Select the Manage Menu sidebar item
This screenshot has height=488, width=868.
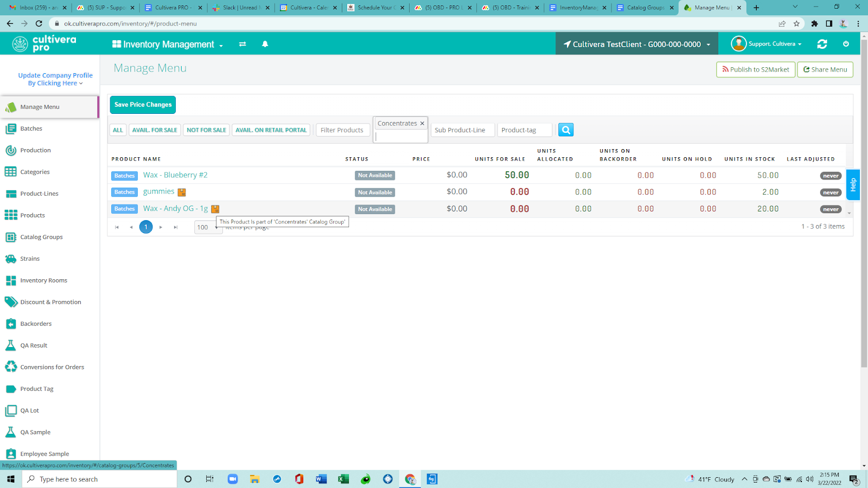(x=49, y=107)
